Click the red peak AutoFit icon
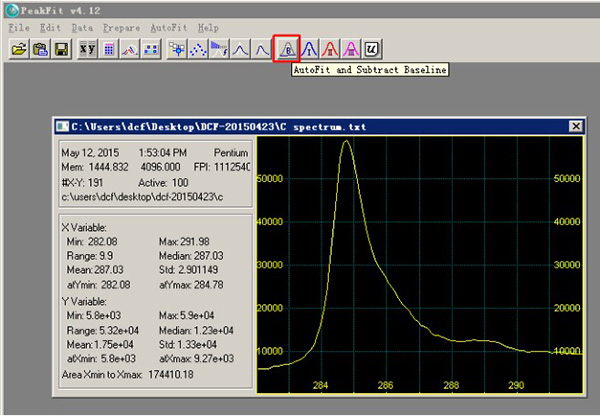Viewport: 600px width, 416px height. tap(331, 47)
